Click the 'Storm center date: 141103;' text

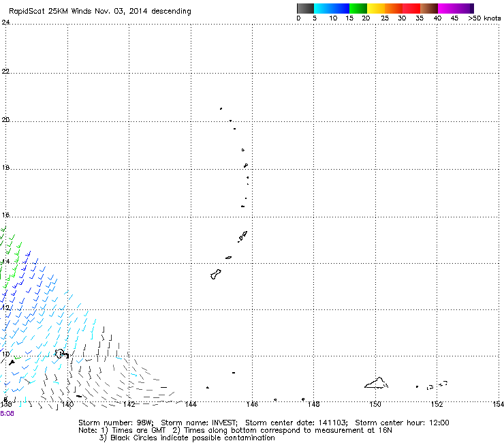pyautogui.click(x=296, y=423)
